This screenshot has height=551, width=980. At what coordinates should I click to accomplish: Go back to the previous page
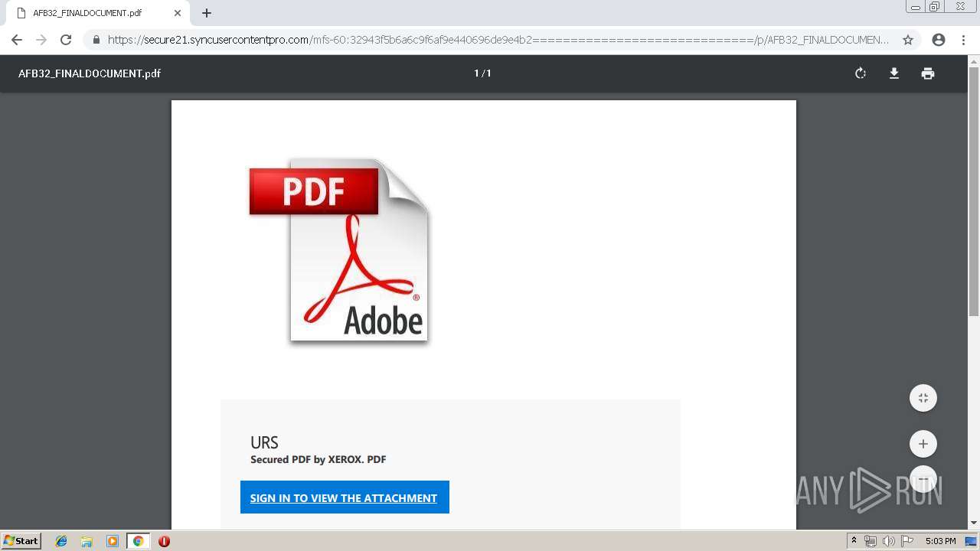coord(17,40)
